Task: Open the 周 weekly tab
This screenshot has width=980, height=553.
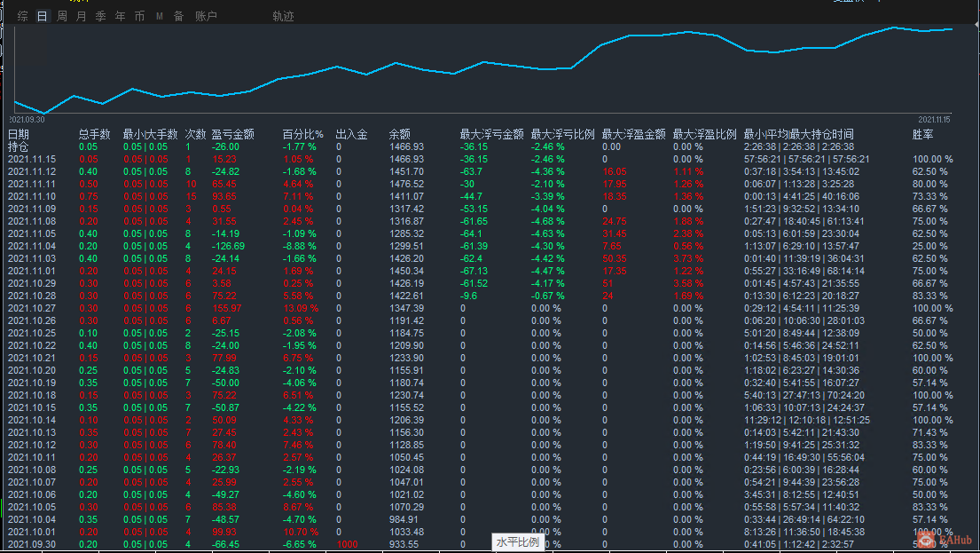Action: click(x=62, y=16)
